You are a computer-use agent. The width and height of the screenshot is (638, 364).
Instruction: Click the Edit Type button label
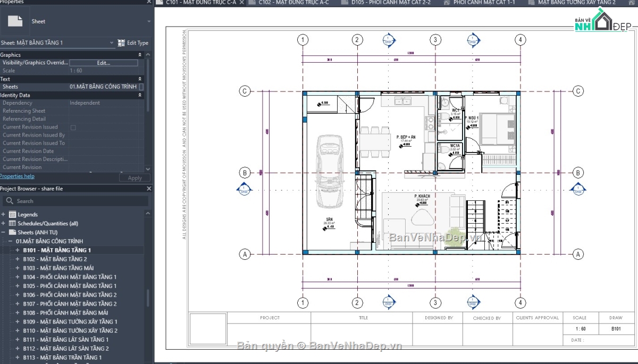pyautogui.click(x=138, y=43)
